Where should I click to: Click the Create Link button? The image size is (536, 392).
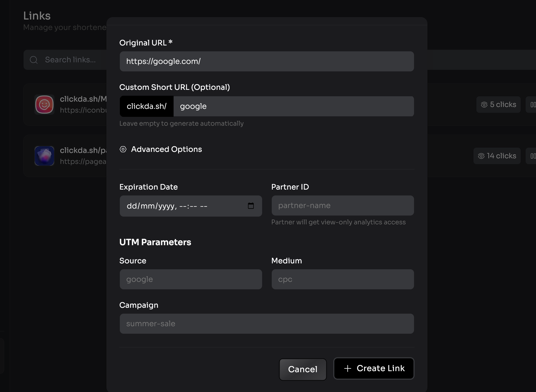(x=373, y=368)
